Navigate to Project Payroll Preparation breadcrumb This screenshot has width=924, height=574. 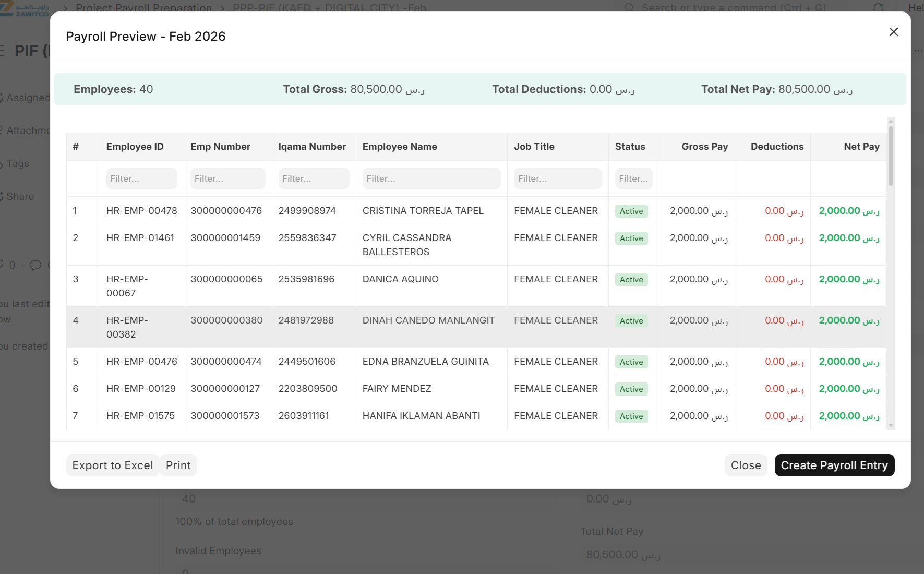pyautogui.click(x=144, y=8)
